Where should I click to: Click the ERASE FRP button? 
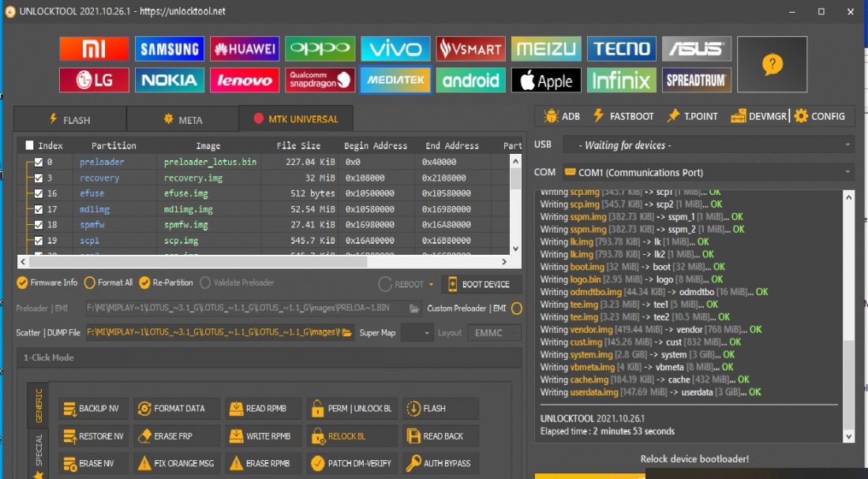(x=177, y=436)
